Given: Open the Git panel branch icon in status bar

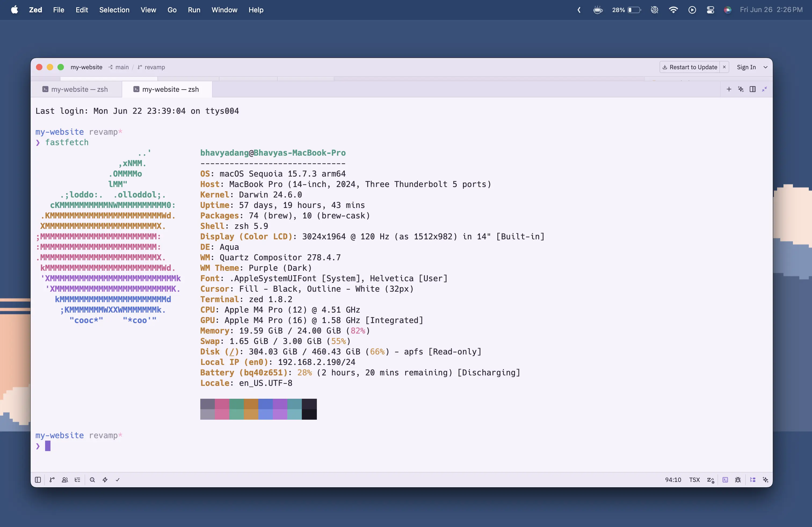Looking at the screenshot, I should click(52, 480).
